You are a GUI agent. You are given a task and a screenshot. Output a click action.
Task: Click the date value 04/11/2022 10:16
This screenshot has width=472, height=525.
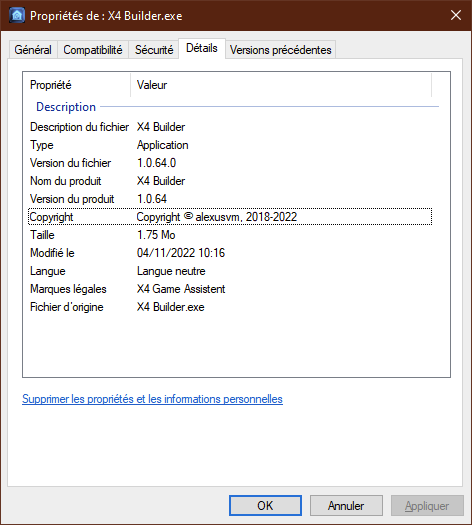click(181, 253)
